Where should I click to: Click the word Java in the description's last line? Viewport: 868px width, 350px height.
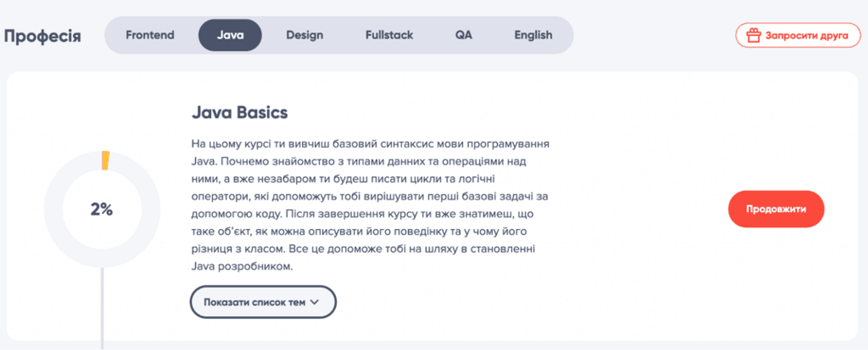[203, 267]
